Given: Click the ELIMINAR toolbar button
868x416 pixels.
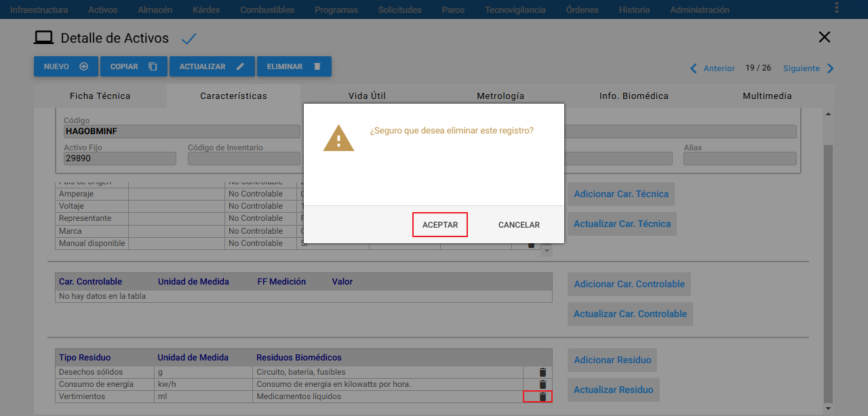Looking at the screenshot, I should [294, 66].
